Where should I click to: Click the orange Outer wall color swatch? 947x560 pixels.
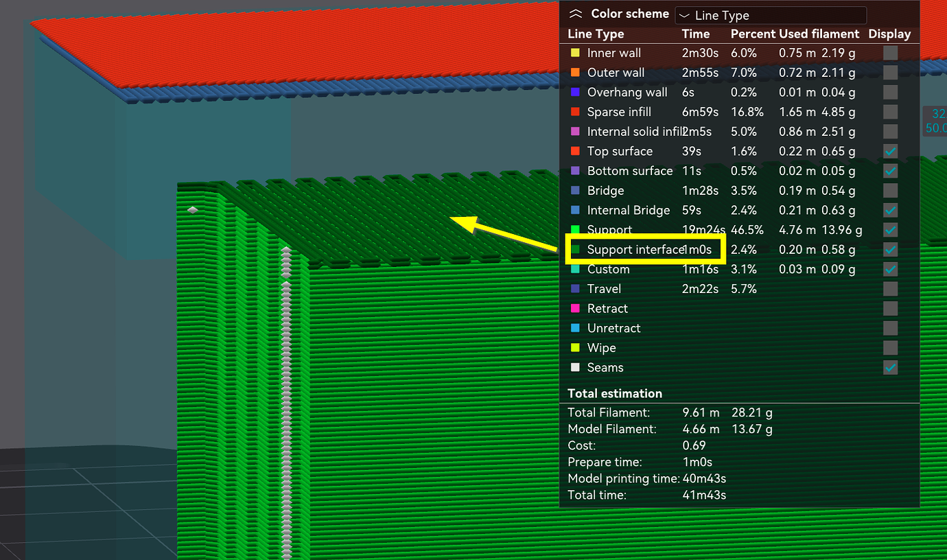click(575, 73)
